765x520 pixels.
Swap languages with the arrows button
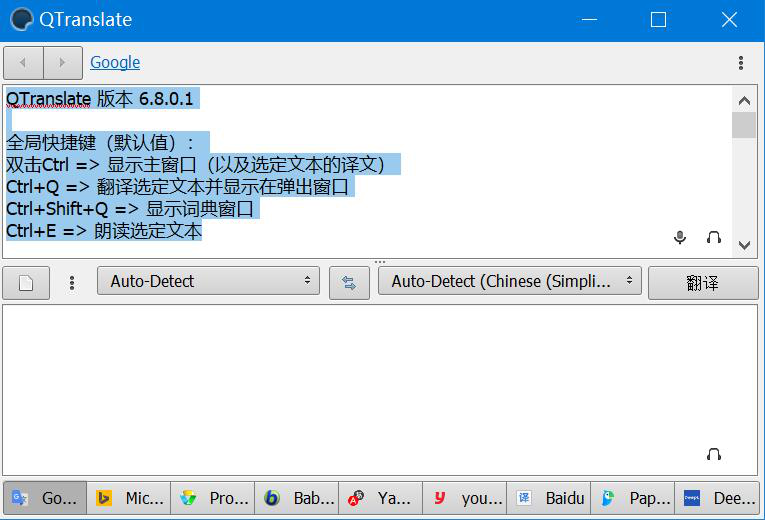click(x=349, y=283)
